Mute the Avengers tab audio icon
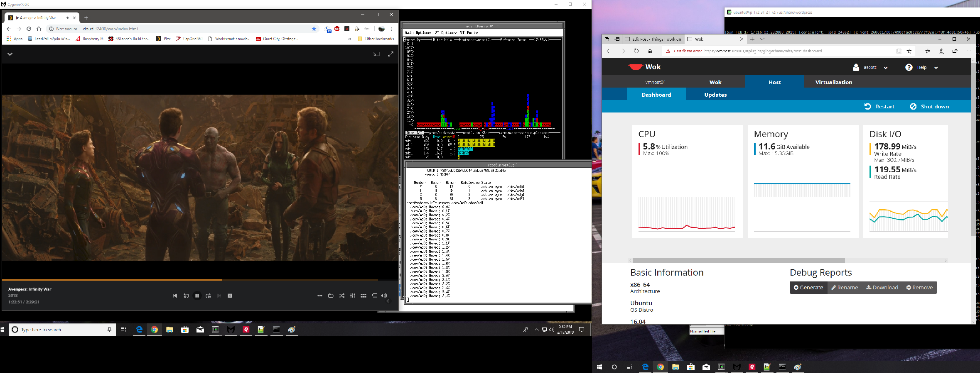Viewport: 980px width, 374px height. pyautogui.click(x=67, y=18)
